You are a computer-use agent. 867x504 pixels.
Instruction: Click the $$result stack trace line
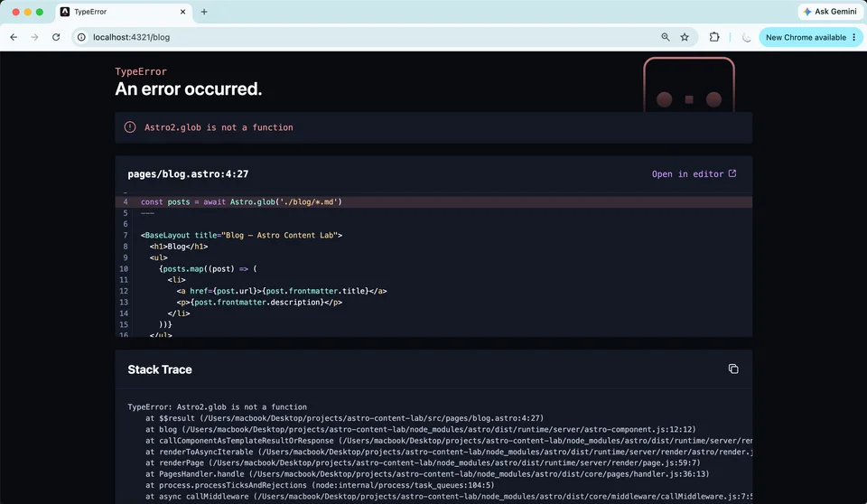point(344,418)
